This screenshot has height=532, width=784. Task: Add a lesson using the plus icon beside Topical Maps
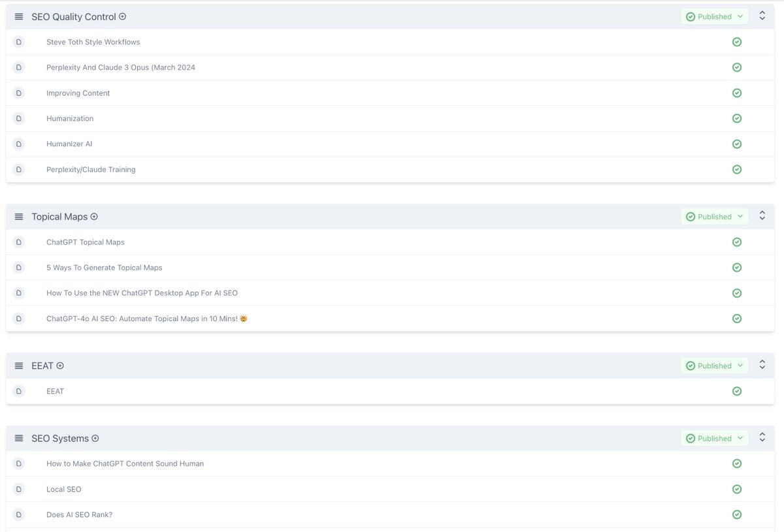(94, 217)
